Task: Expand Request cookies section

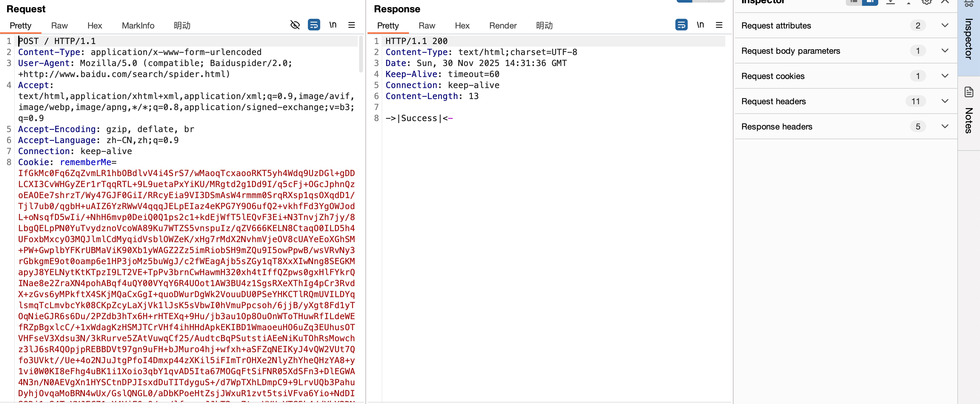Action: [945, 76]
